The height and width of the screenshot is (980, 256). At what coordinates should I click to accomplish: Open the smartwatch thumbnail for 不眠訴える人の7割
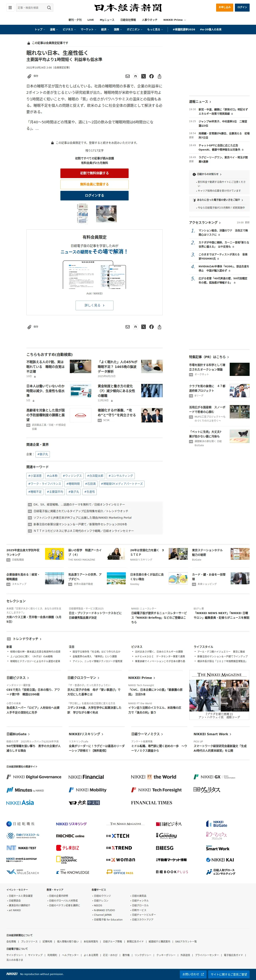pos(80,366)
